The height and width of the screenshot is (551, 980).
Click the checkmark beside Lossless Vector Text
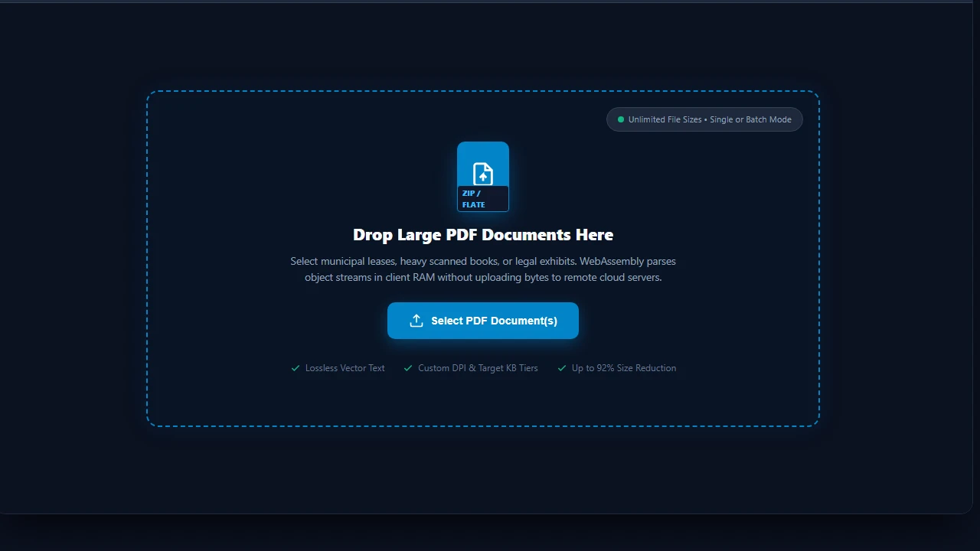click(x=296, y=368)
